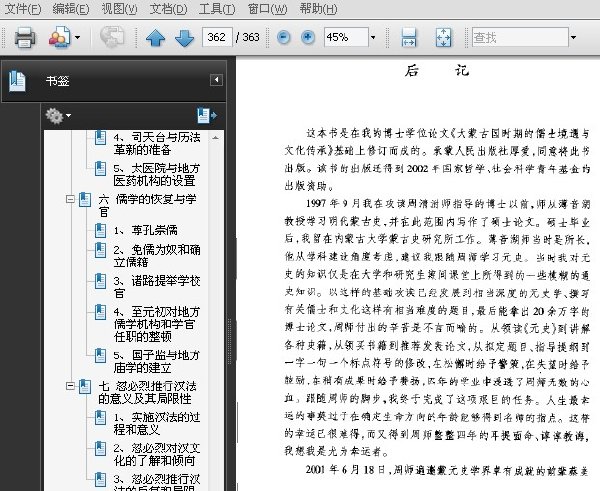Image resolution: width=600 pixels, height=491 pixels.
Task: Open the 帮助(H) menu
Action: tap(318, 8)
